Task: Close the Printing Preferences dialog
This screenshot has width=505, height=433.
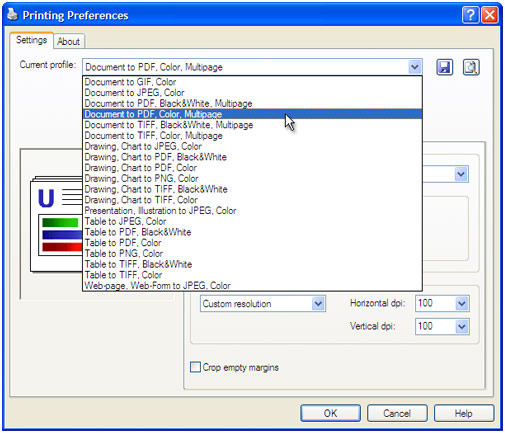Action: pyautogui.click(x=490, y=15)
